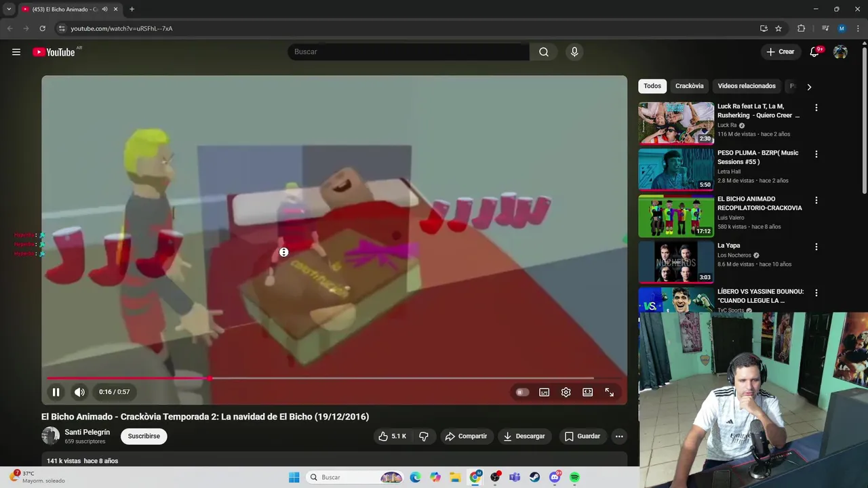Open the Santi Pelegrín channel name link

[87, 432]
